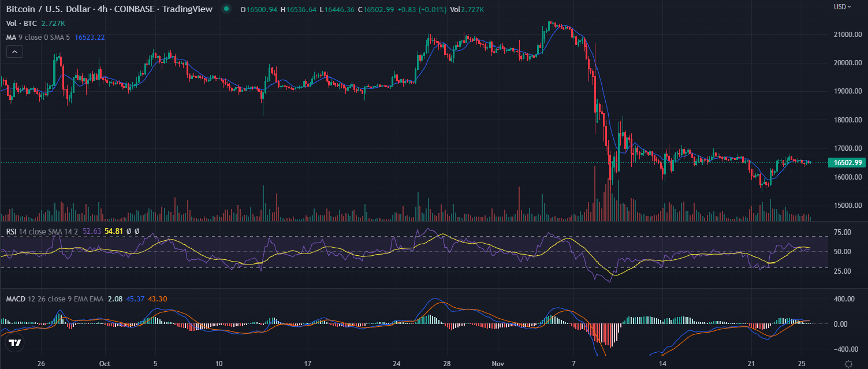Click the 28 date label on time axis
This screenshot has height=369, width=868.
coord(447,364)
